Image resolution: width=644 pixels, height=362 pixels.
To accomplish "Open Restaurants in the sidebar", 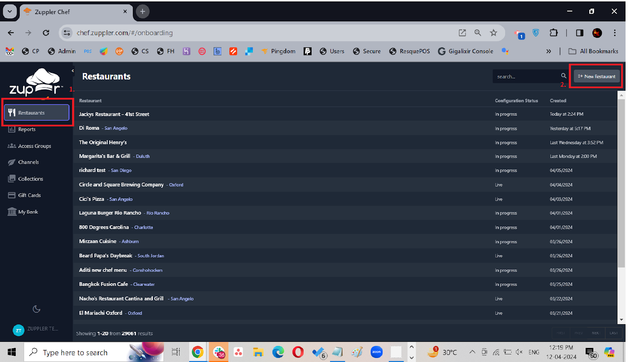I will tap(37, 113).
